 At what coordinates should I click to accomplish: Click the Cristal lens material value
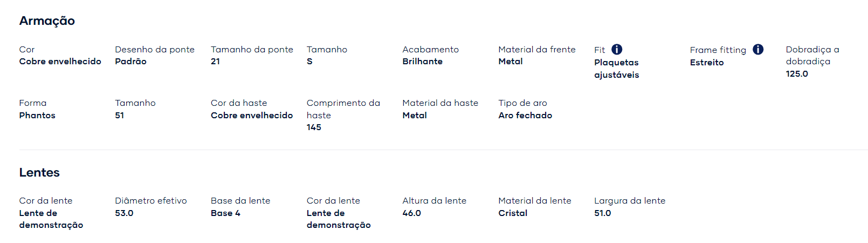tap(513, 213)
